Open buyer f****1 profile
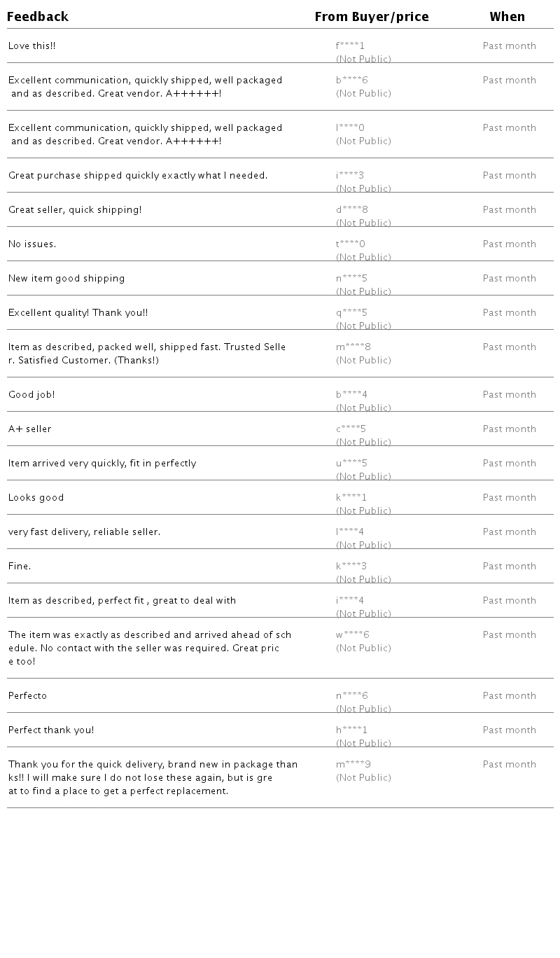This screenshot has height=958, width=560. pyautogui.click(x=351, y=46)
